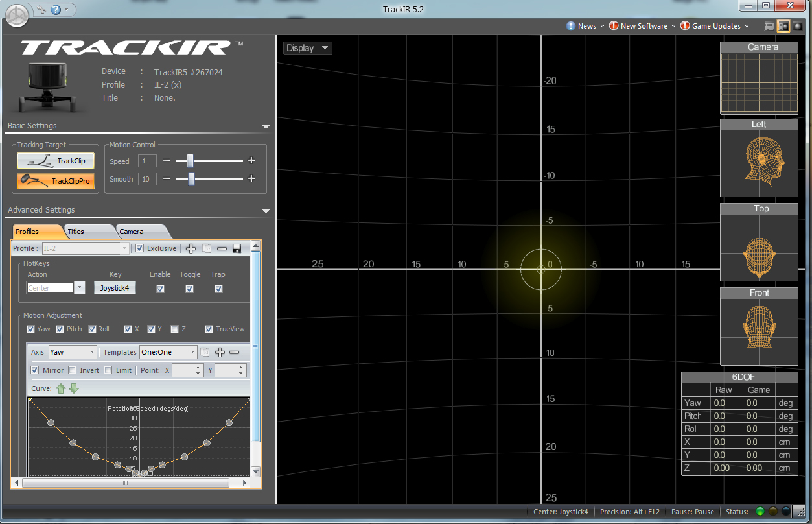Toggle the Exclusive checkbox
This screenshot has height=524, width=812.
140,248
